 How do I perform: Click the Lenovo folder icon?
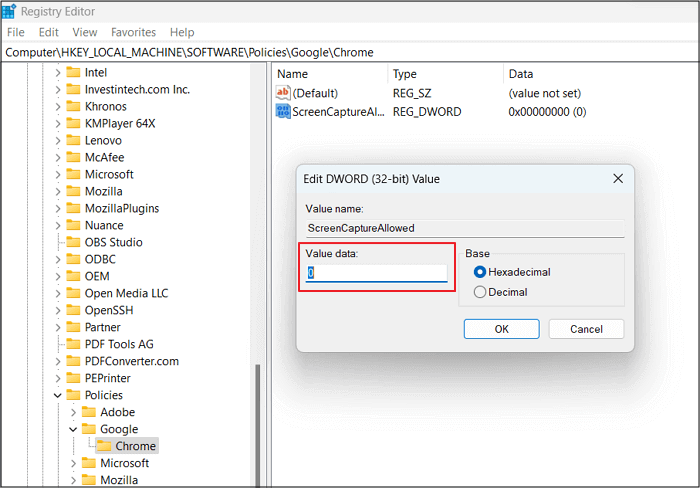point(73,140)
